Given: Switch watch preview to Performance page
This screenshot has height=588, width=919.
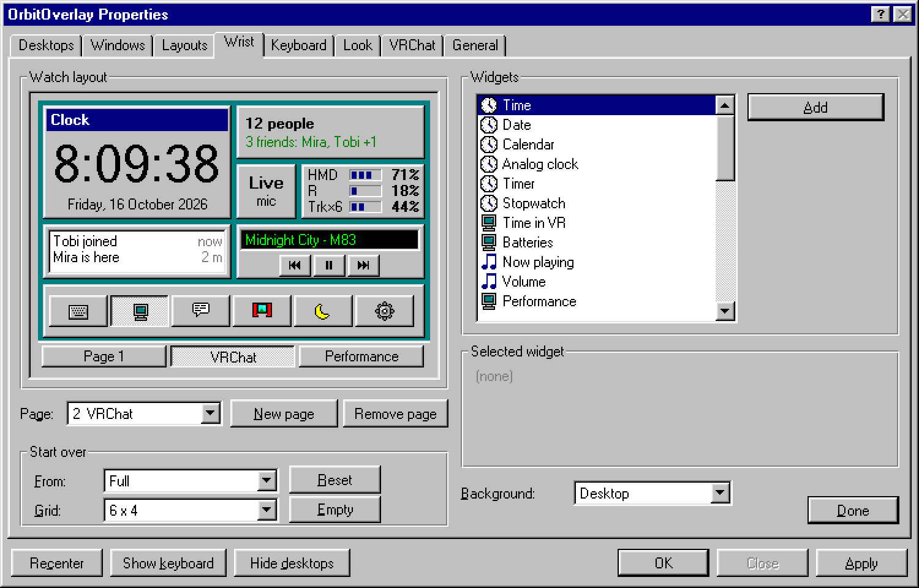Looking at the screenshot, I should 361,356.
